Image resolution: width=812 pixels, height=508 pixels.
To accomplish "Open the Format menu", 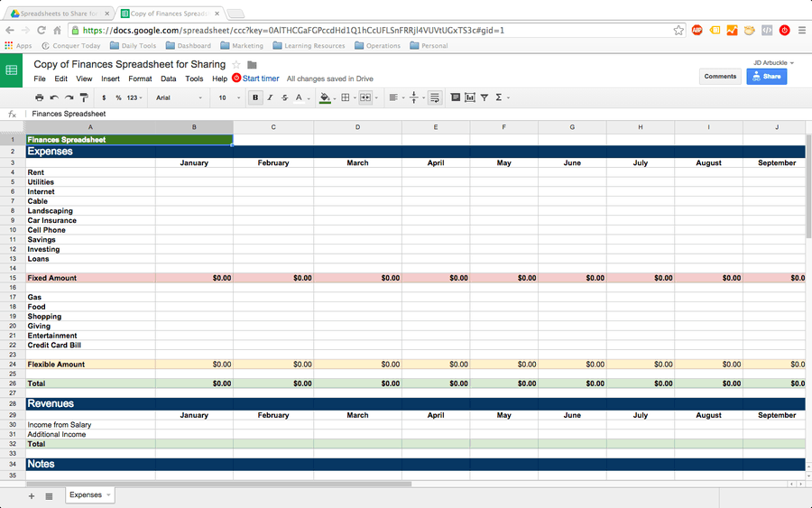I will pos(140,79).
